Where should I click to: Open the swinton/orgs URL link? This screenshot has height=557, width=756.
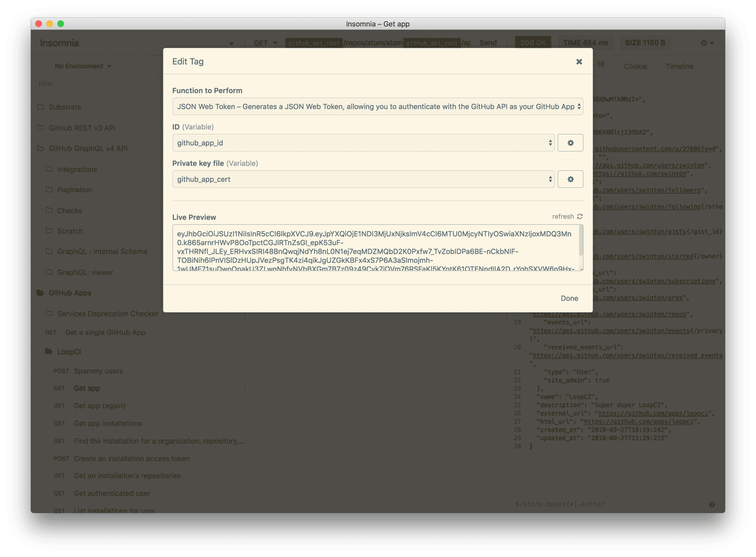click(638, 298)
